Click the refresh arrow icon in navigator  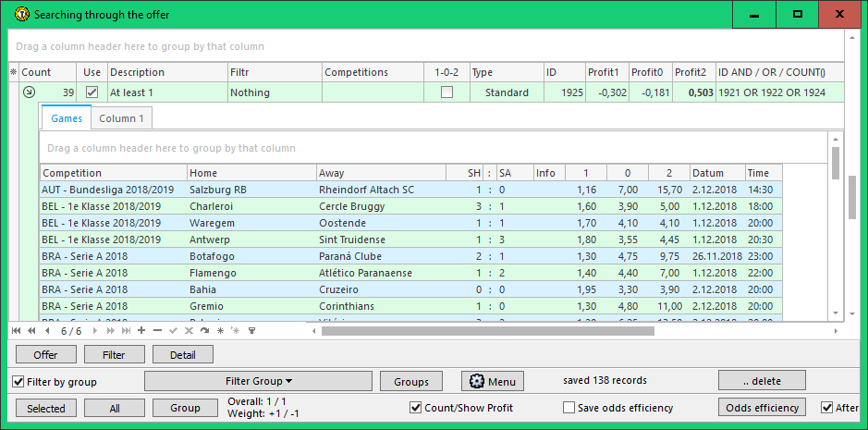204,330
